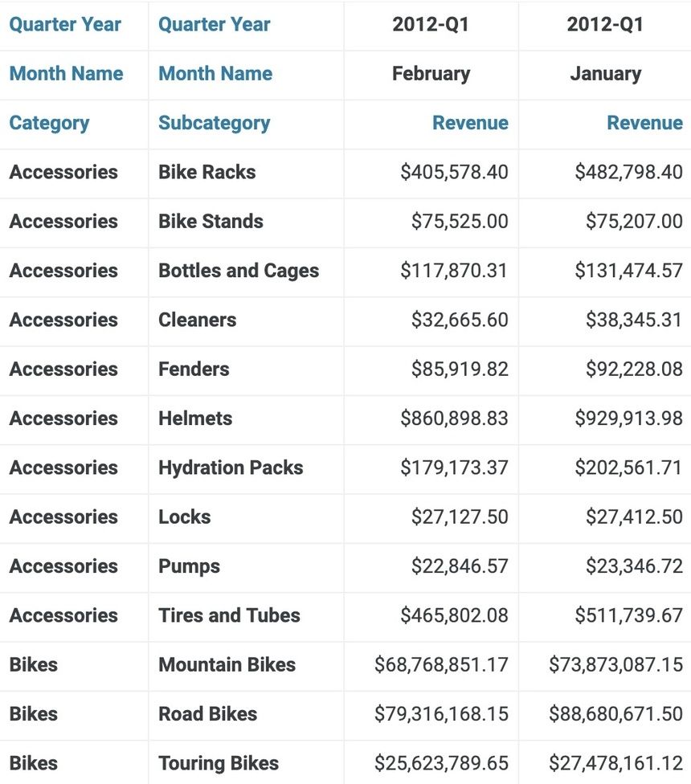Select the $88,680,671.50 Road Bikes value
The image size is (691, 784).
(615, 713)
